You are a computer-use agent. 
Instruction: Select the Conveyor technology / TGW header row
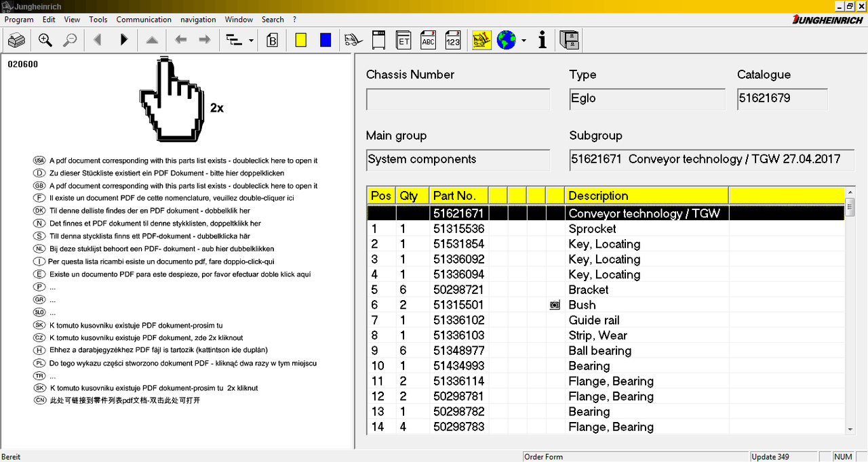tap(606, 213)
